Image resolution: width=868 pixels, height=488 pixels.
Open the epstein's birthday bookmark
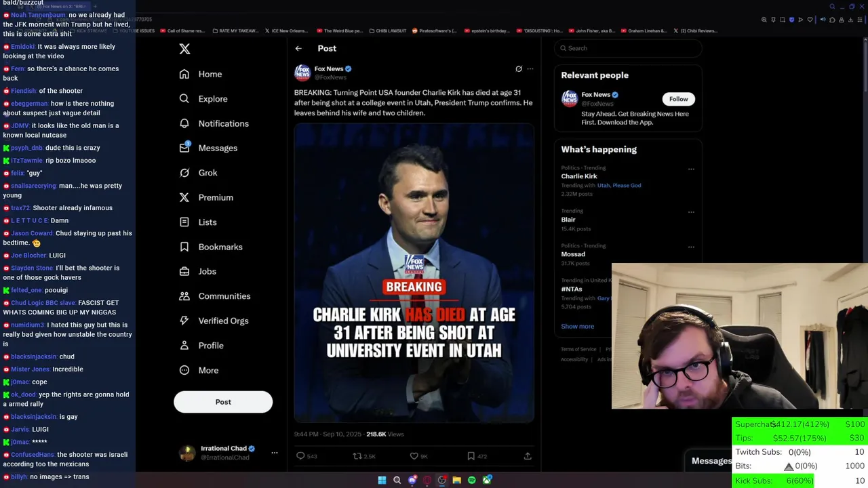pyautogui.click(x=487, y=30)
